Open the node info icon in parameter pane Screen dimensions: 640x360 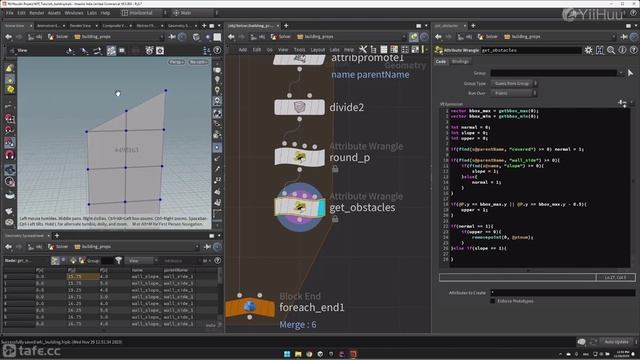(x=622, y=50)
